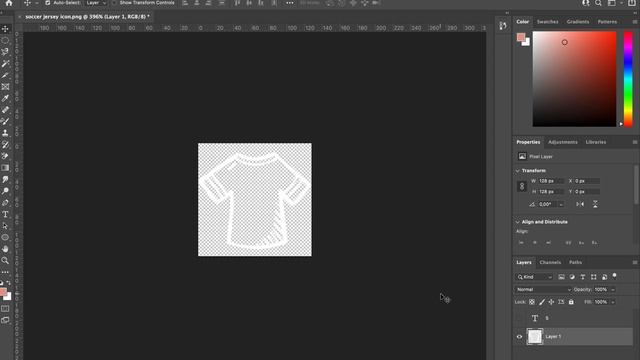Image resolution: width=640 pixels, height=360 pixels.
Task: Select the Eyedropper tool
Action: pos(5,98)
